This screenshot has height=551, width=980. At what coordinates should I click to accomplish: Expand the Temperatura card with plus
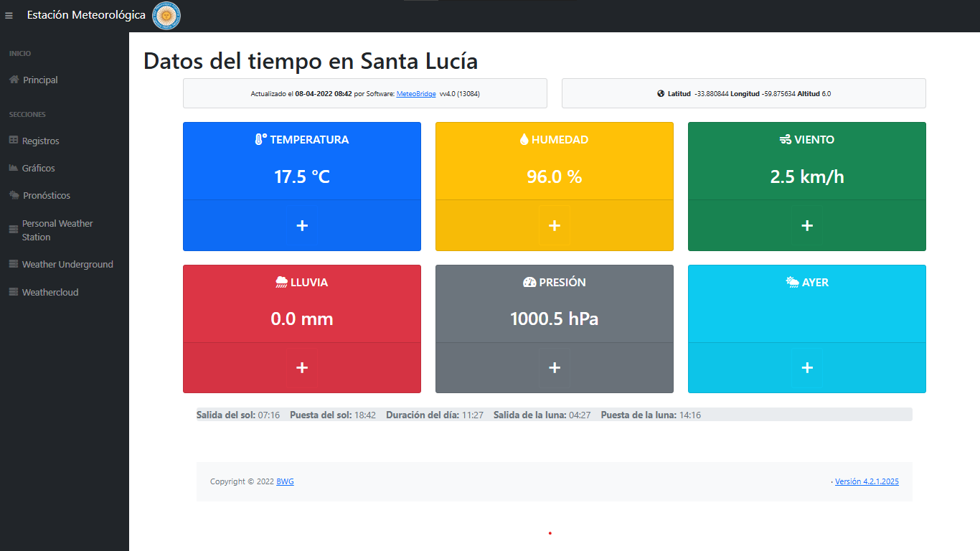[302, 225]
